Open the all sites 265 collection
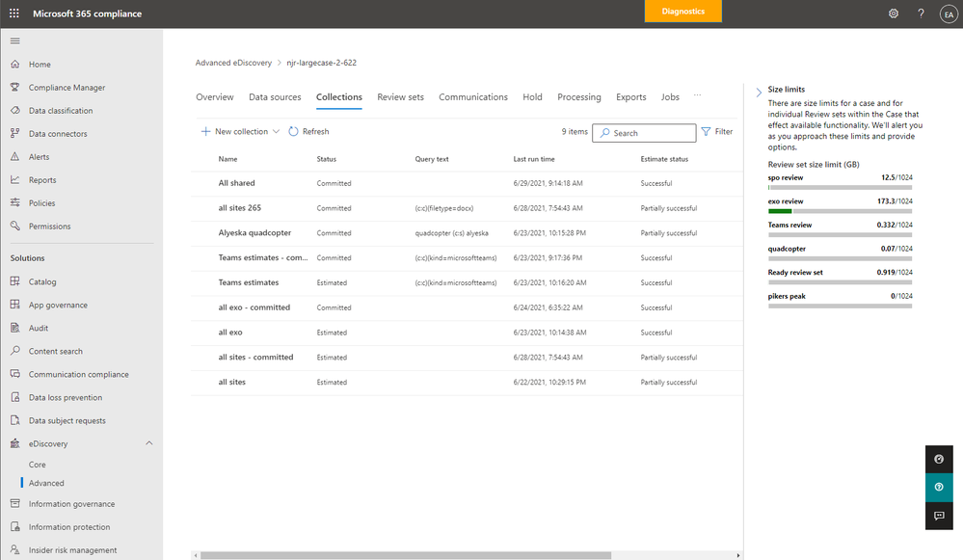Screen dimensions: 963x560 [x=239, y=207]
